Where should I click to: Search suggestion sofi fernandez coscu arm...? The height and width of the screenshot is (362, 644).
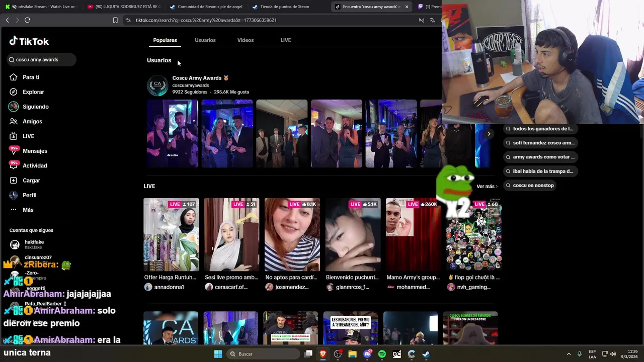540,143
